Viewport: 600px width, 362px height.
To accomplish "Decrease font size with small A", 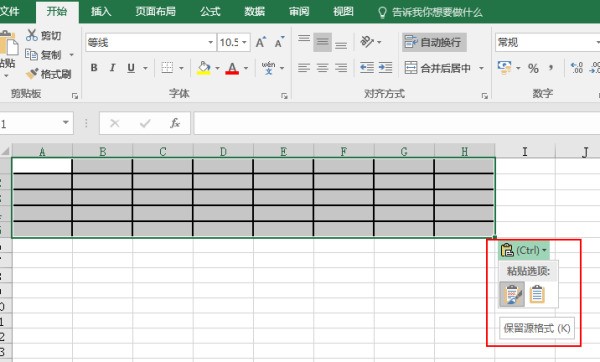I will [279, 42].
